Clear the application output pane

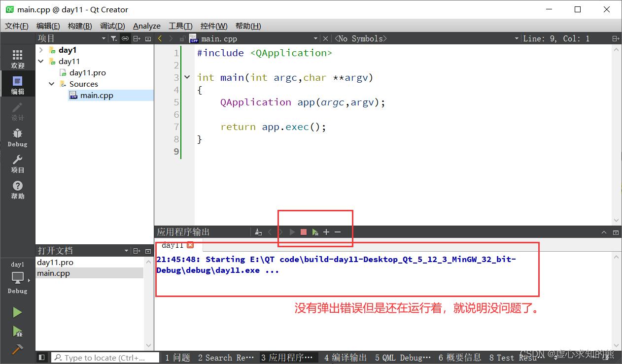[x=258, y=232]
